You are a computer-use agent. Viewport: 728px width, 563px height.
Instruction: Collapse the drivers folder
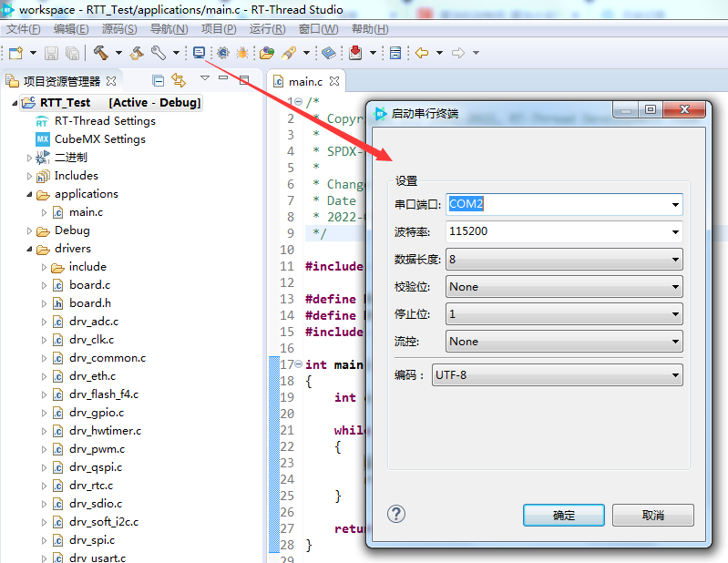[x=30, y=249]
